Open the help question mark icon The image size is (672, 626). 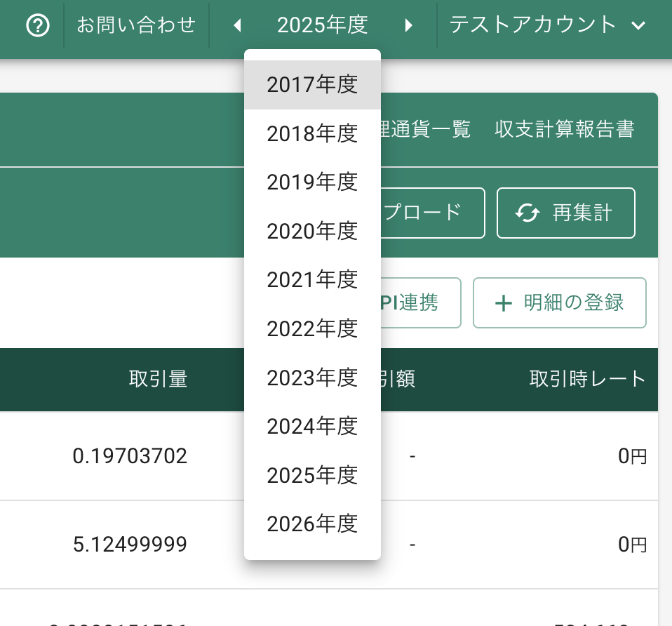coord(38,25)
